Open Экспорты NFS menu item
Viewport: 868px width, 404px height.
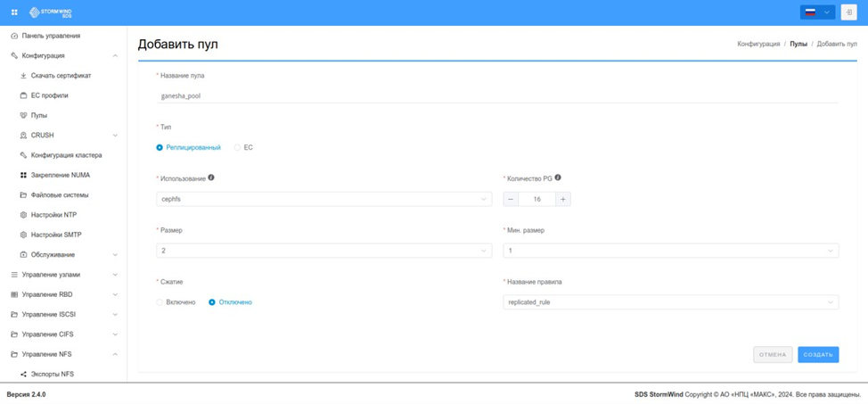63,375
